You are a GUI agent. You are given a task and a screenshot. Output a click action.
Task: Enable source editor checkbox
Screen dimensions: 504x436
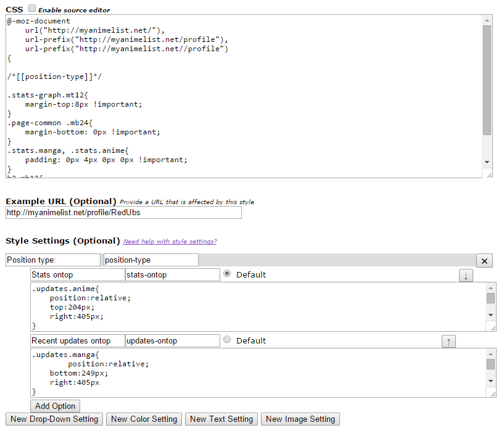click(x=32, y=10)
